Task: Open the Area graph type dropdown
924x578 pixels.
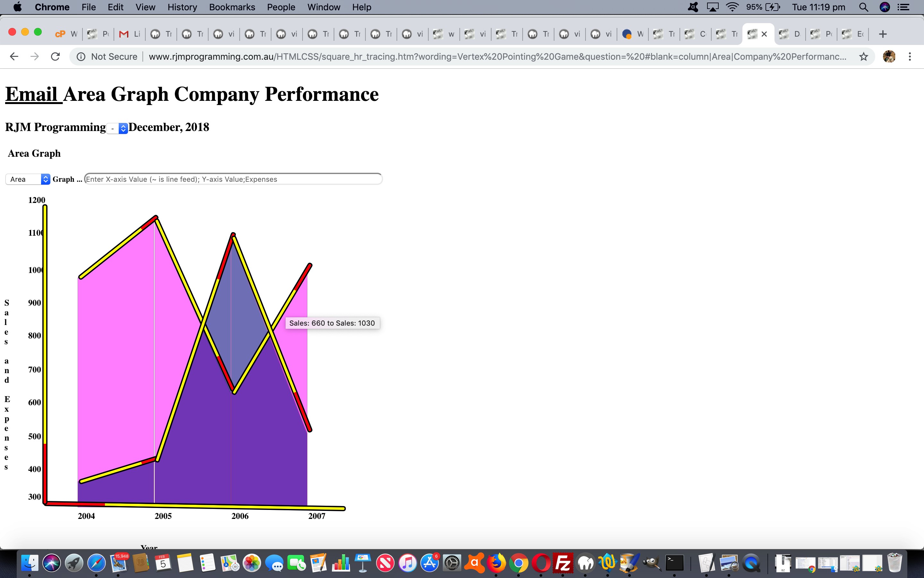Action: [28, 179]
